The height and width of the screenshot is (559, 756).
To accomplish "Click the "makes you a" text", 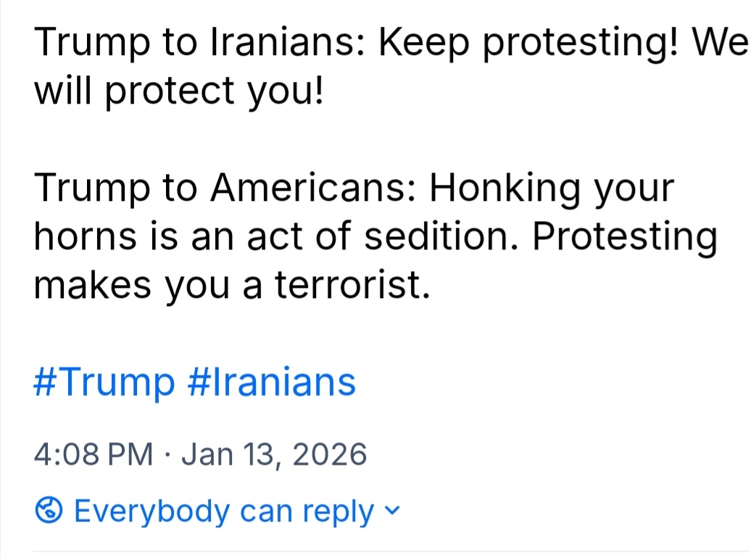I will click(146, 285).
